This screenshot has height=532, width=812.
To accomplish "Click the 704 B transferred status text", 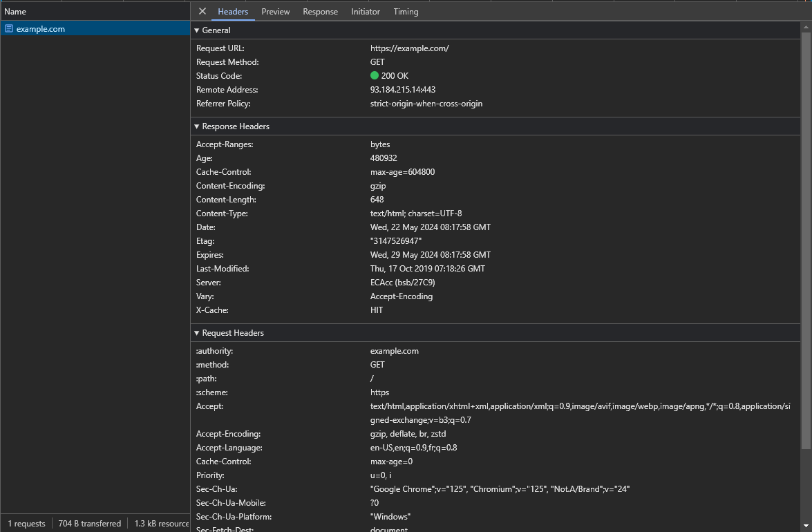I will pos(89,524).
